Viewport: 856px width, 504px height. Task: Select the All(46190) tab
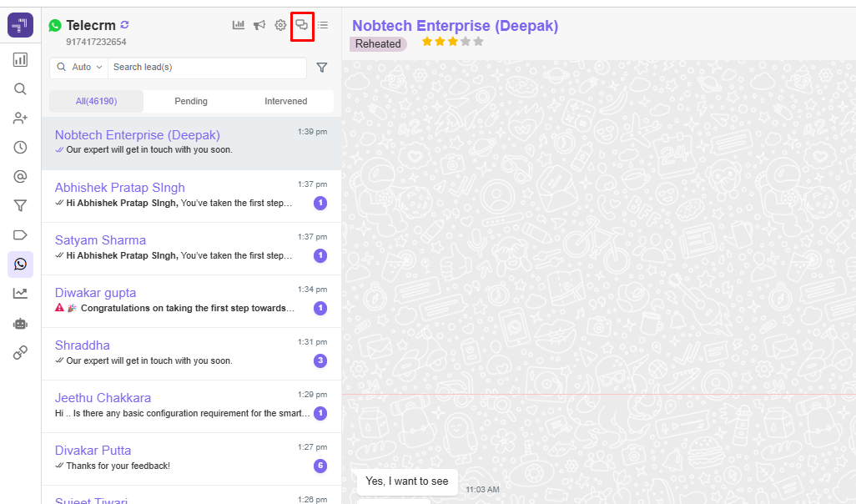click(x=96, y=102)
